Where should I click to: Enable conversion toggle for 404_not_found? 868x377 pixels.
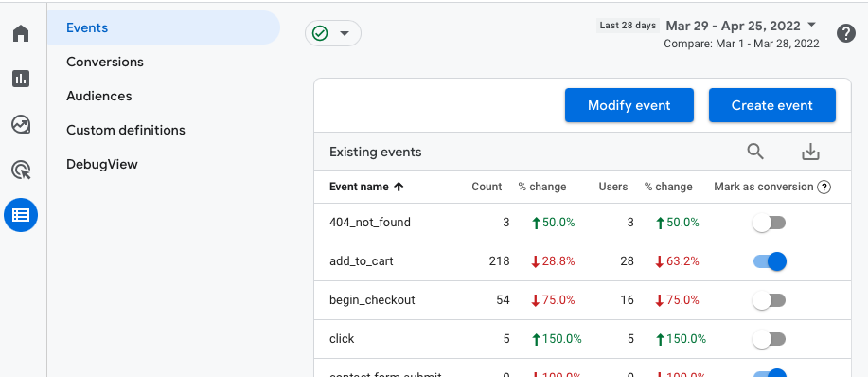tap(769, 224)
